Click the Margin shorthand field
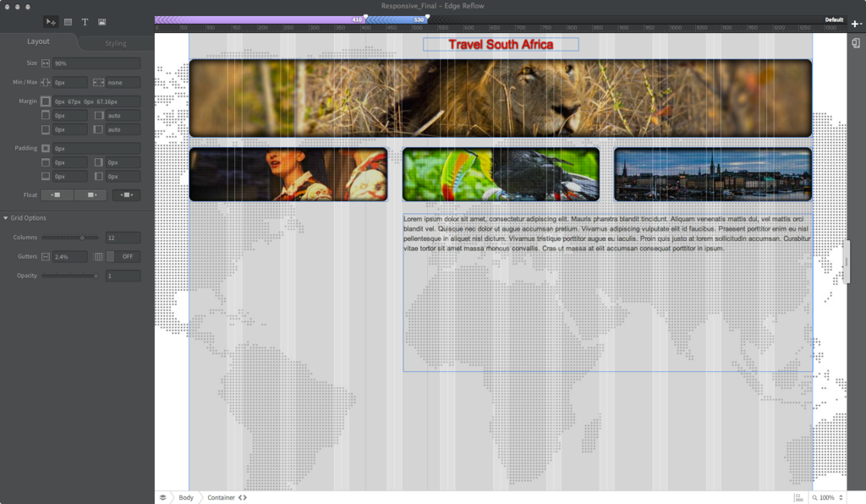The width and height of the screenshot is (866, 504). (96, 101)
